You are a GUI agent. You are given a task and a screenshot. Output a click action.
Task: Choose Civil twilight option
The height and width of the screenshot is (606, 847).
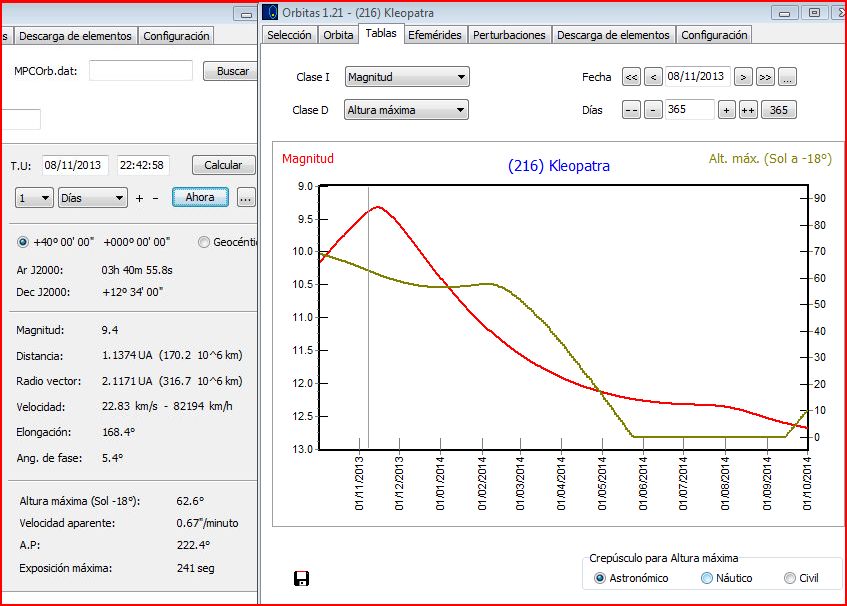tap(790, 578)
